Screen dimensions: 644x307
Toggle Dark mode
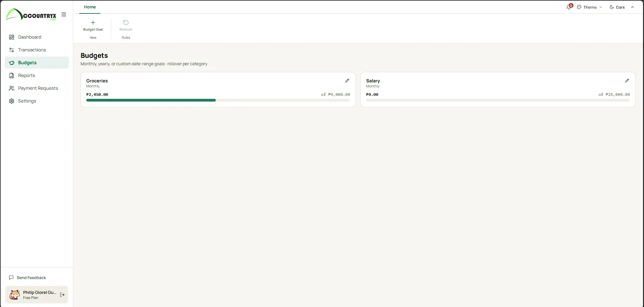click(617, 7)
